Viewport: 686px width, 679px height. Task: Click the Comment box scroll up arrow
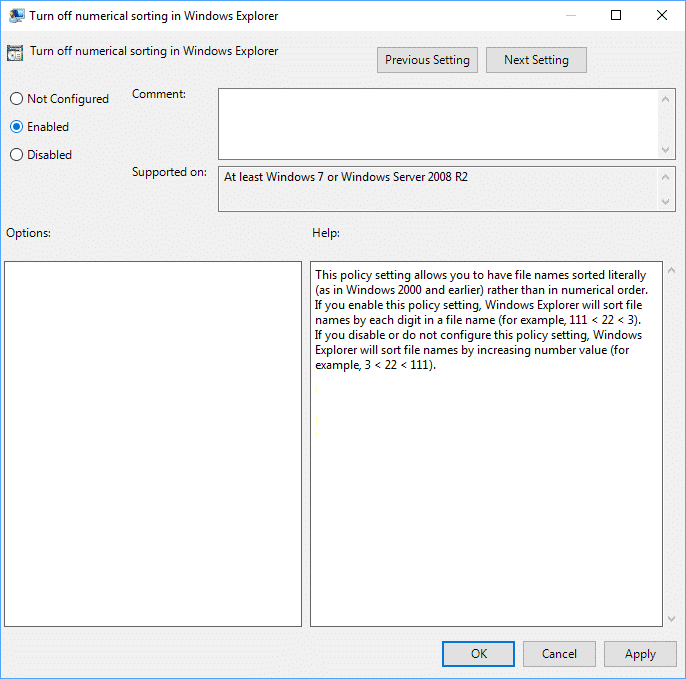pyautogui.click(x=665, y=100)
